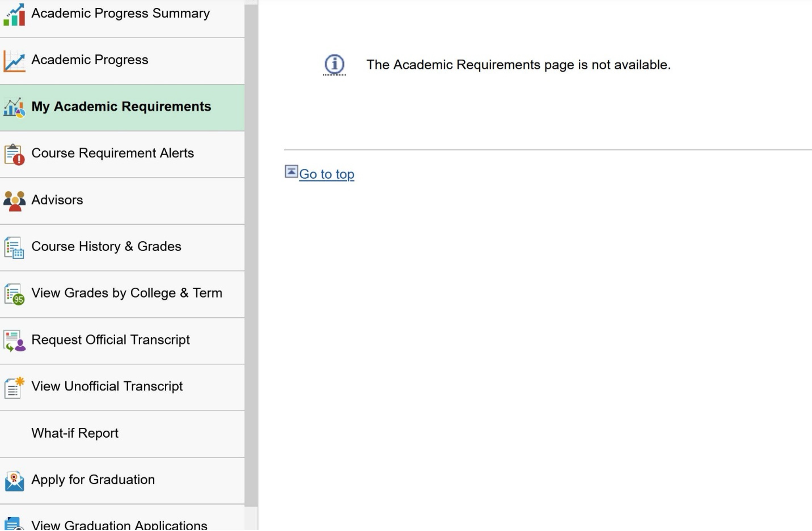Go to the Advisors page
812x531 pixels.
click(122, 201)
